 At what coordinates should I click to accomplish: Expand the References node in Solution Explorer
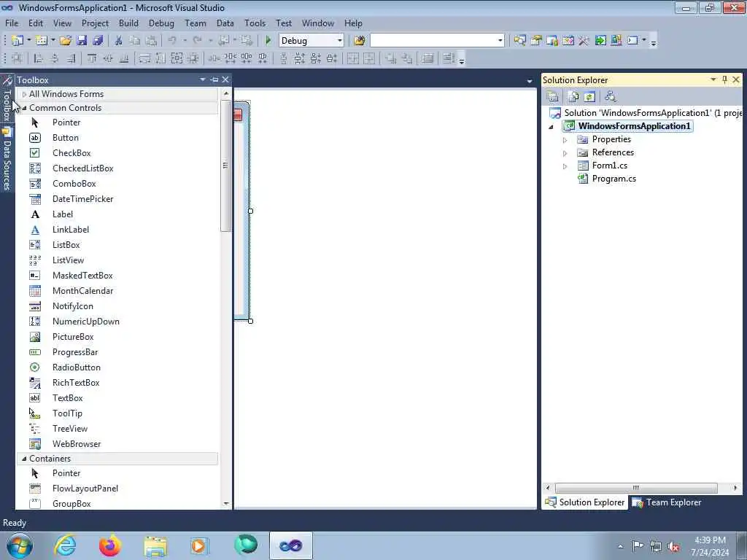pos(565,153)
